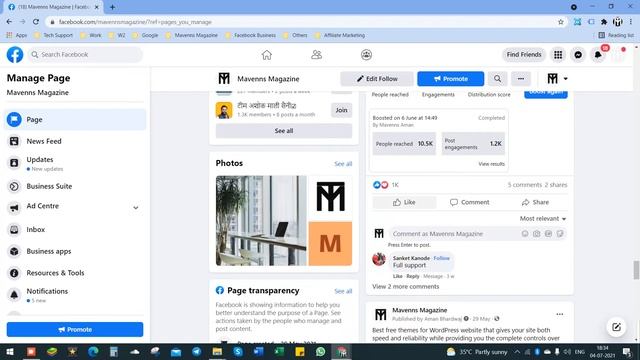Open News Feed in sidebar

point(75,141)
